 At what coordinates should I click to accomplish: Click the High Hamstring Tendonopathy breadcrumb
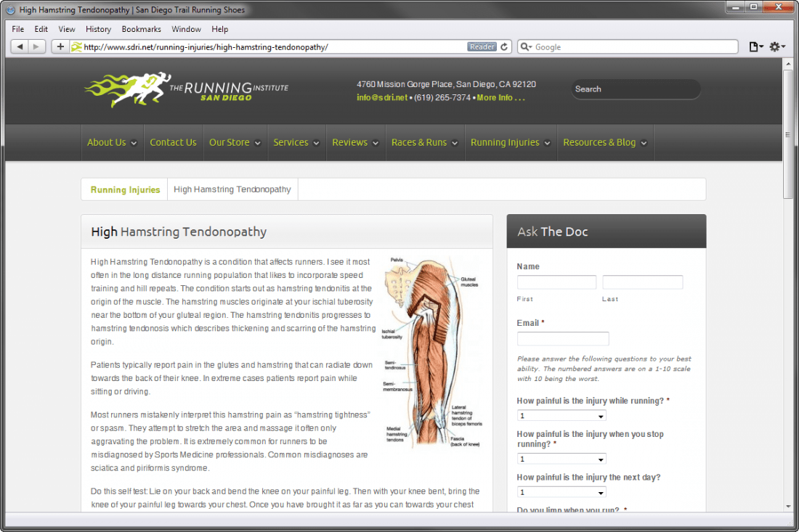[232, 189]
